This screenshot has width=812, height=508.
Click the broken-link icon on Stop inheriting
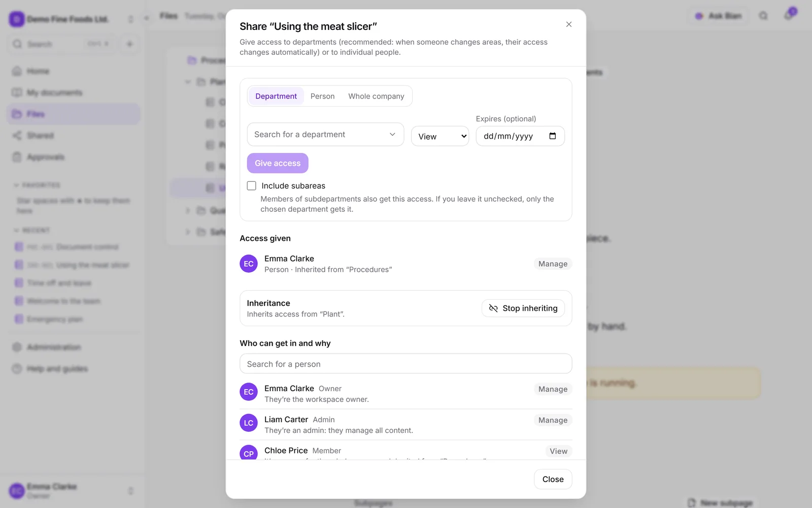(493, 308)
